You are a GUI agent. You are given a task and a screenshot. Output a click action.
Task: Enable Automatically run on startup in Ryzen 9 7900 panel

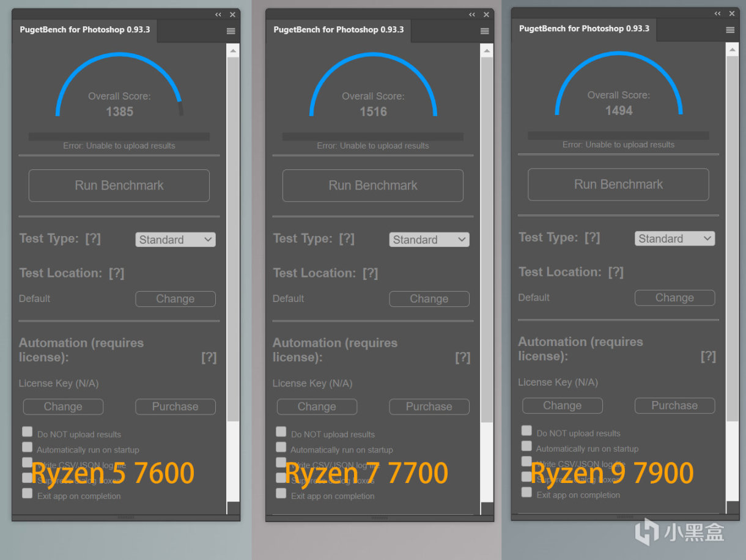[526, 446]
